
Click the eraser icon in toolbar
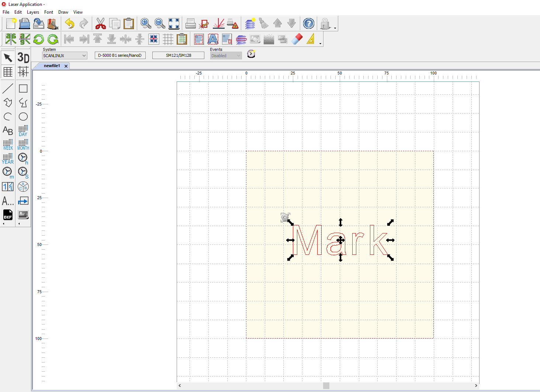[x=297, y=39]
